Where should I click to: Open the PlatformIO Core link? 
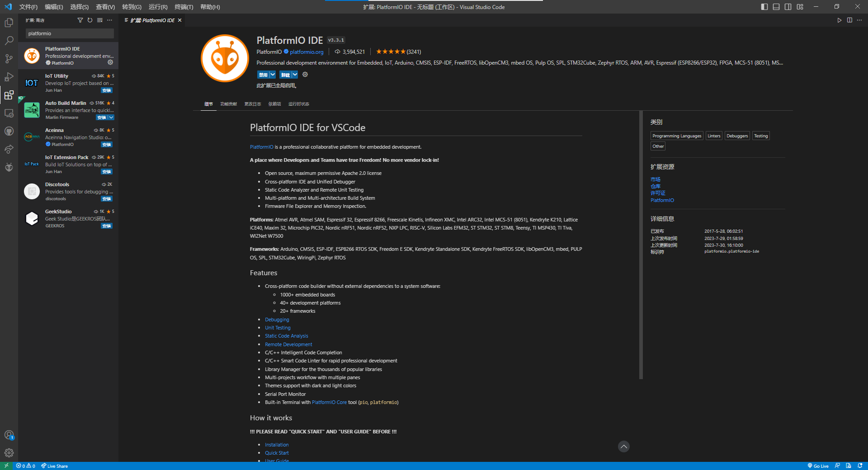pyautogui.click(x=329, y=402)
